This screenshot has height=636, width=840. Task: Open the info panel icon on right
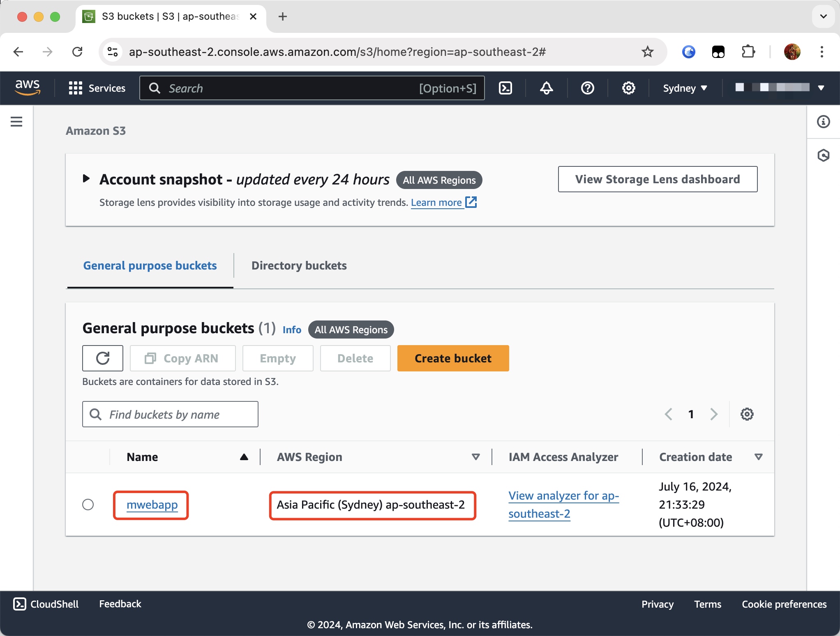click(x=823, y=122)
